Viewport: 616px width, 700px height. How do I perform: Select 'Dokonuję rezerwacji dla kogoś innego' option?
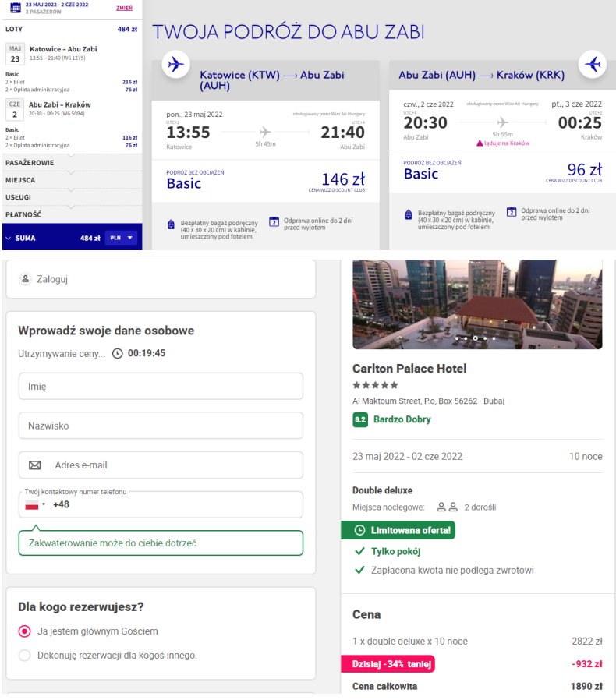pos(25,655)
